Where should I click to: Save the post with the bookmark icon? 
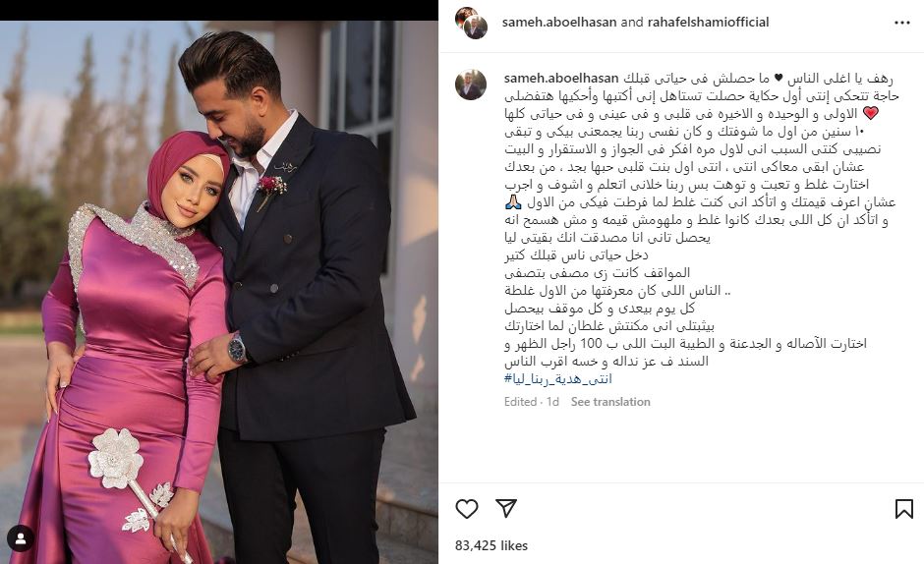(x=903, y=509)
